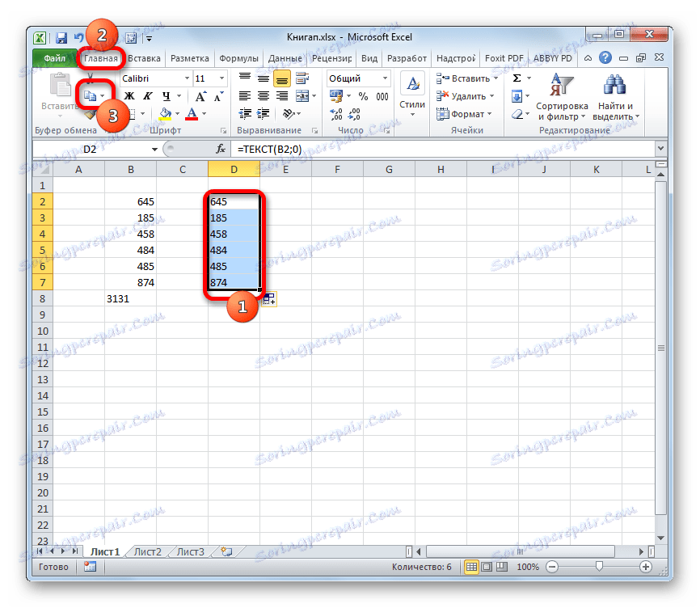700x608 pixels.
Task: Click the Save icon in quick access toolbar
Action: click(61, 38)
